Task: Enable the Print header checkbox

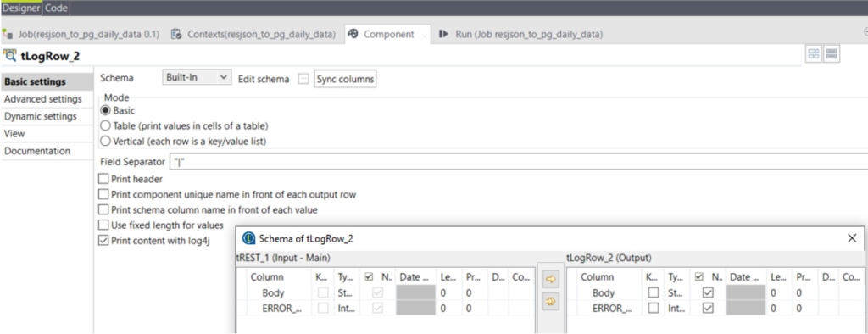Action: pyautogui.click(x=103, y=179)
